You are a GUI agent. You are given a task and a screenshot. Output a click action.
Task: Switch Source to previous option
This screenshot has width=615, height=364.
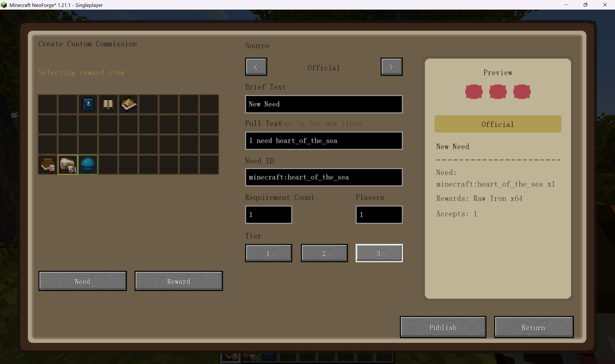coord(256,67)
